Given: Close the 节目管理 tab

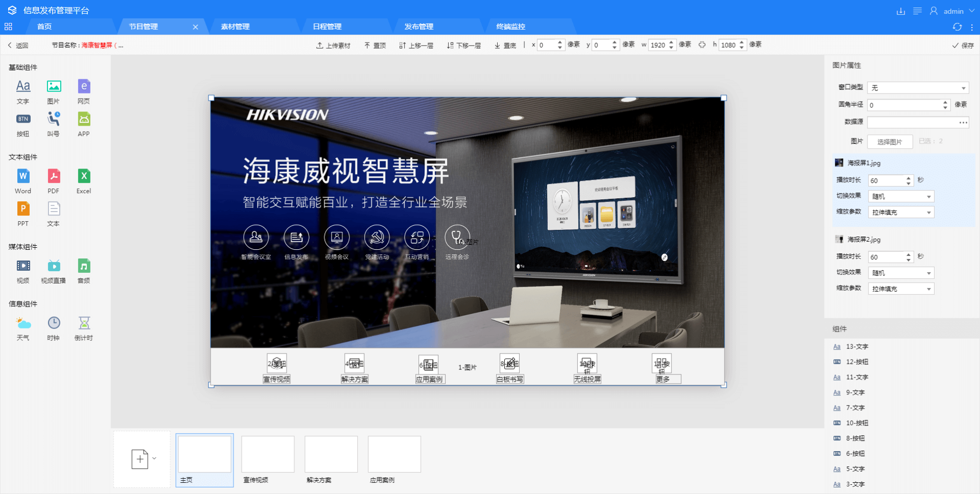Looking at the screenshot, I should [195, 27].
